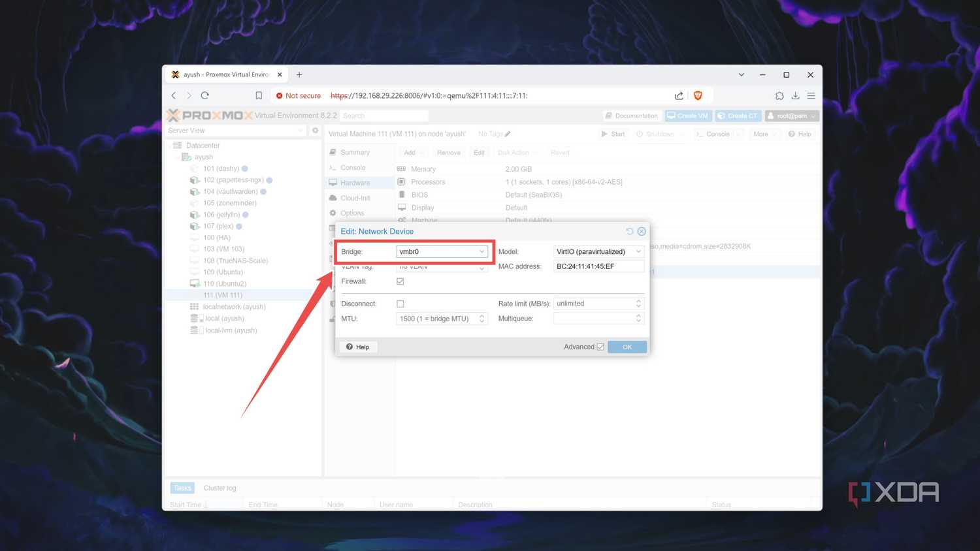Click the Rate limit unlimited field
This screenshot has height=551, width=980.
[x=593, y=304]
